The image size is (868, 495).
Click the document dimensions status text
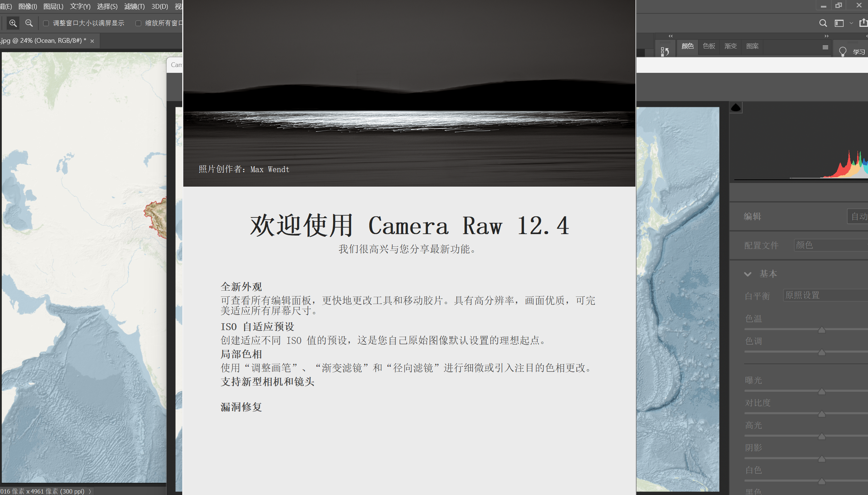click(42, 491)
